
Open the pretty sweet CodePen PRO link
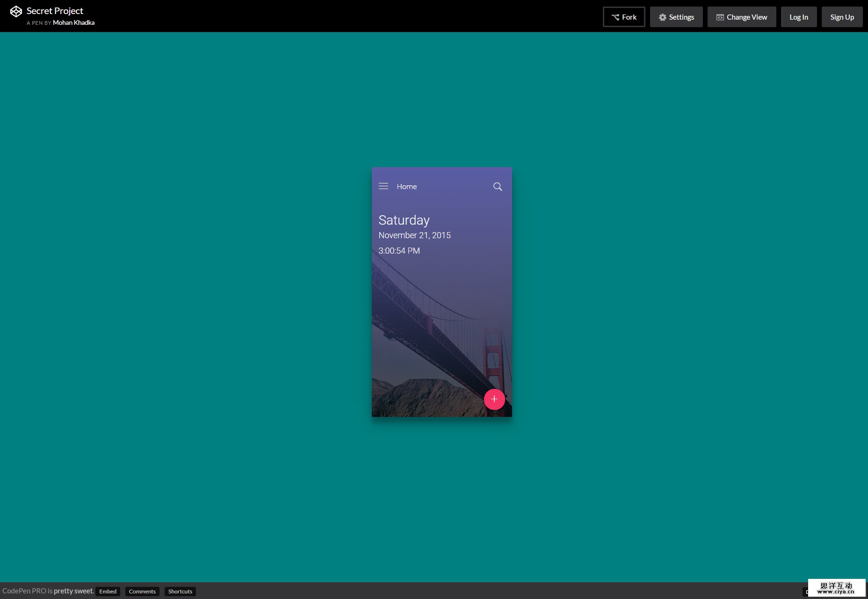click(x=73, y=591)
